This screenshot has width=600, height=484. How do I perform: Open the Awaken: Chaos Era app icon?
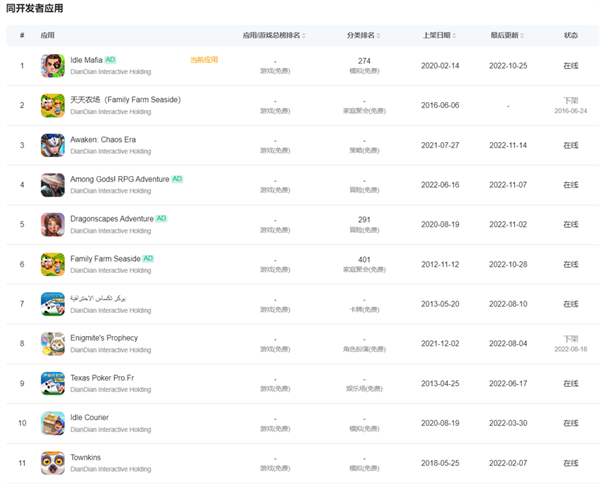(53, 145)
